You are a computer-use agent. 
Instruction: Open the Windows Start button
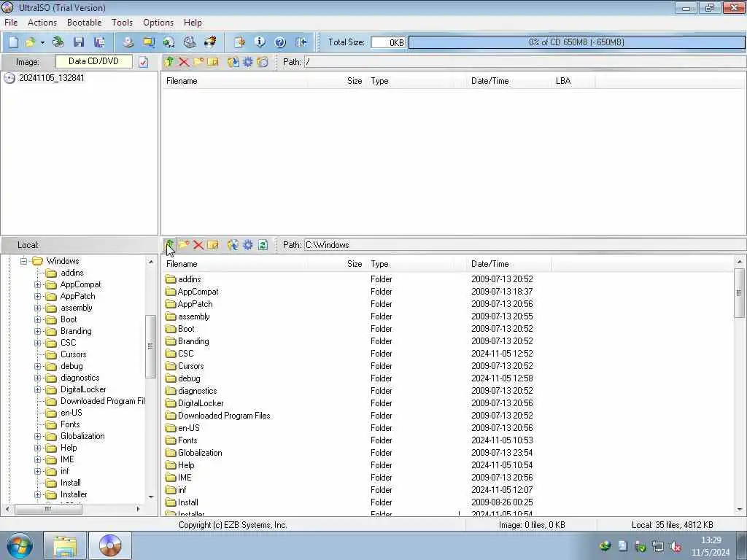20,545
